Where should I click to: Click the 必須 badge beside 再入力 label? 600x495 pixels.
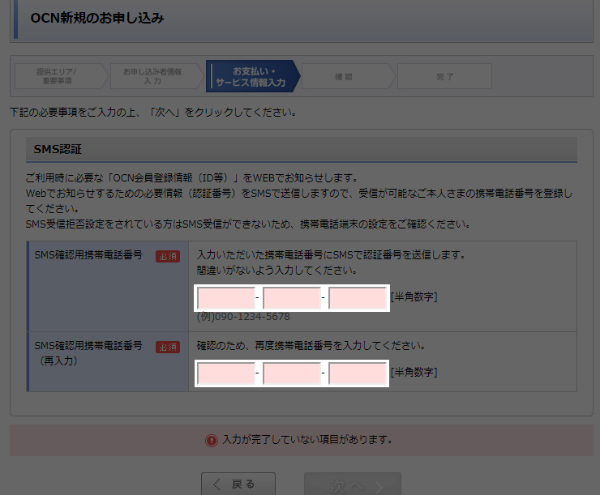[x=168, y=347]
